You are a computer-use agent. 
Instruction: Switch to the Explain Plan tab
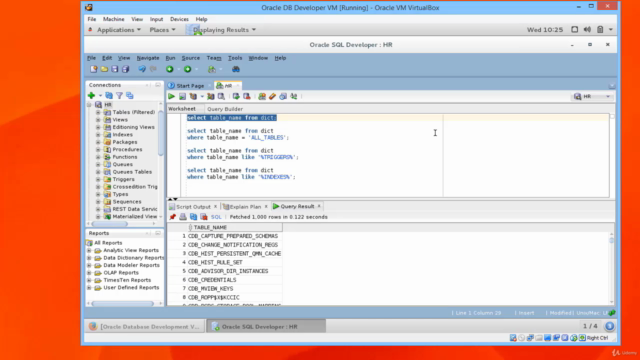245,207
